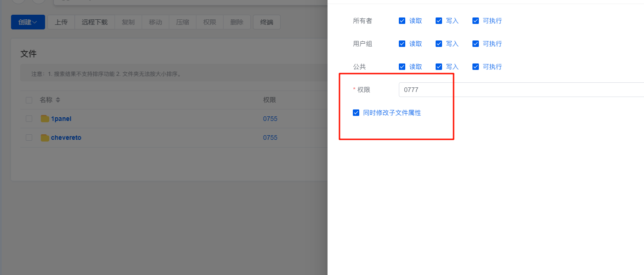Screen dimensions: 644x275
Task: Click the 文件 panel title
Action: (29, 54)
